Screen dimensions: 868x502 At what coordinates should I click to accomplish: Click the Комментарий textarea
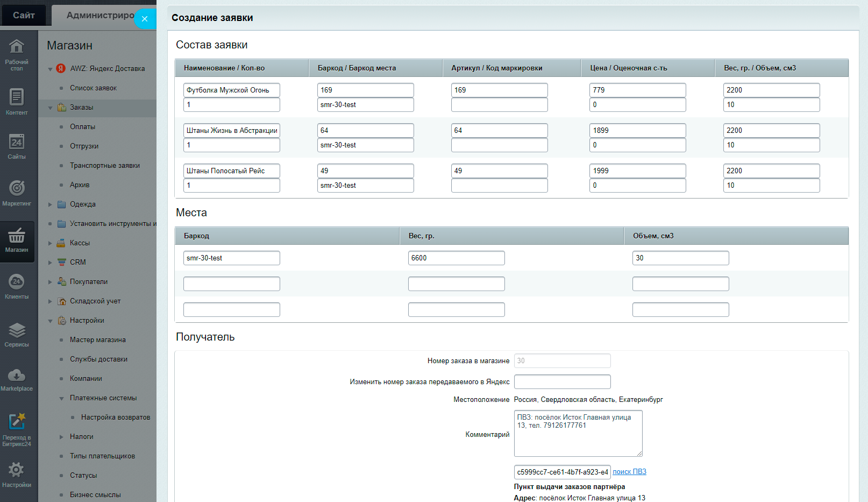pyautogui.click(x=578, y=434)
